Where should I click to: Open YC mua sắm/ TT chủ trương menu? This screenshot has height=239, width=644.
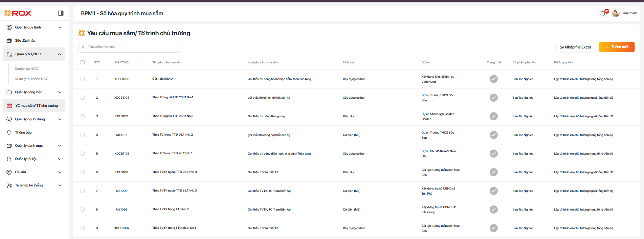click(x=36, y=106)
